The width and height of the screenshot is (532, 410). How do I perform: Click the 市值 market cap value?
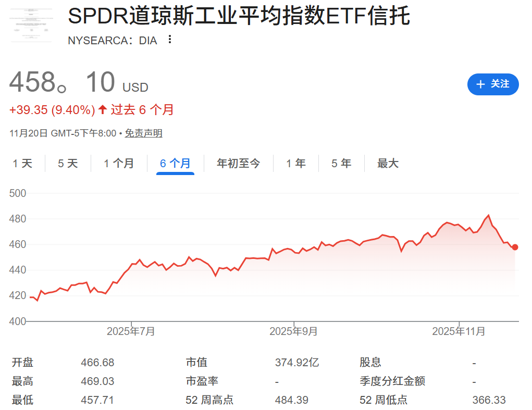(295, 362)
